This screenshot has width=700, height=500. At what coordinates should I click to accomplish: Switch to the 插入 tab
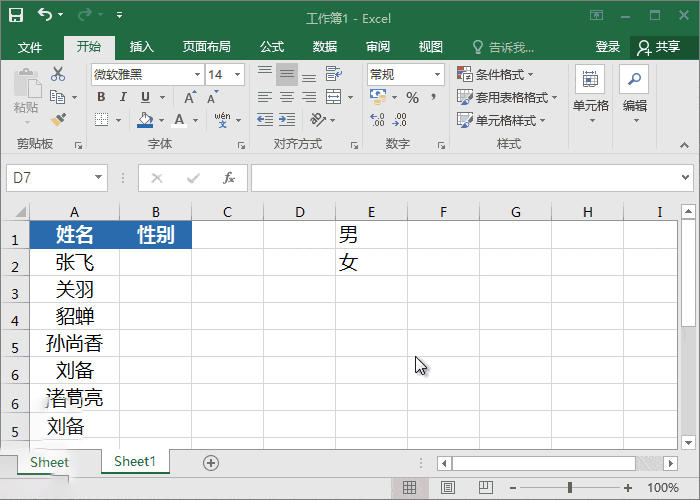[142, 47]
